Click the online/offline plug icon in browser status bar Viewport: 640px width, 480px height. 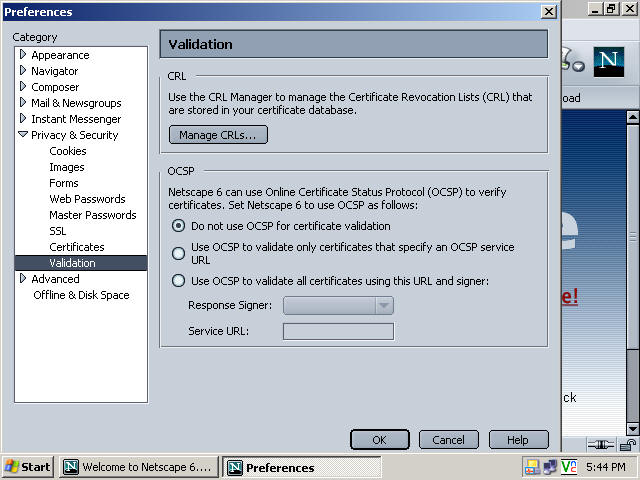[600, 444]
